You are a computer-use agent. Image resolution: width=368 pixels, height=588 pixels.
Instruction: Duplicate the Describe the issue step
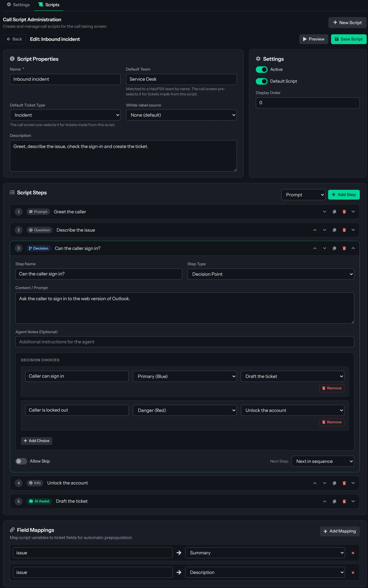(334, 230)
